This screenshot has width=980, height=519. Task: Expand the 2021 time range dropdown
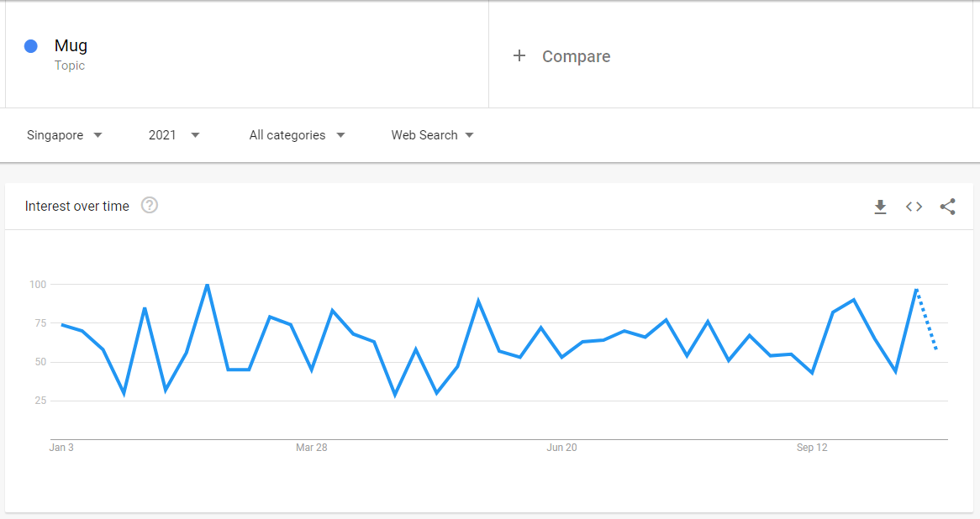pos(174,135)
